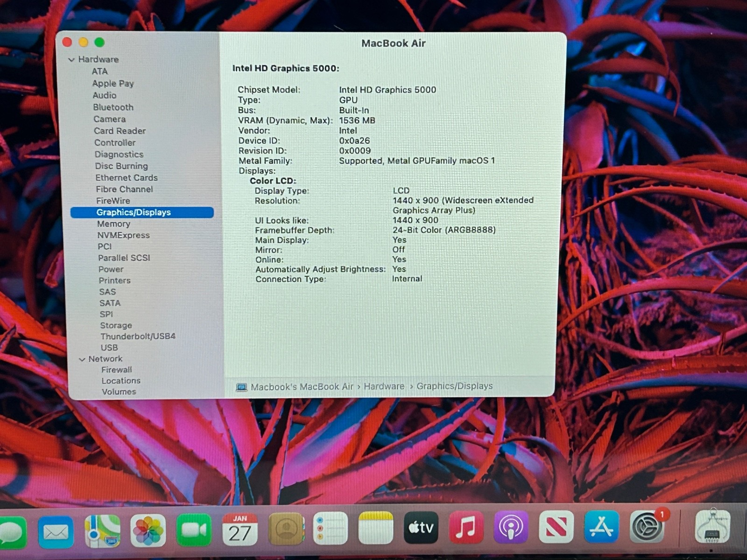Select the Storage sidebar entry
Viewport: 747px width, 560px height.
coord(116,325)
